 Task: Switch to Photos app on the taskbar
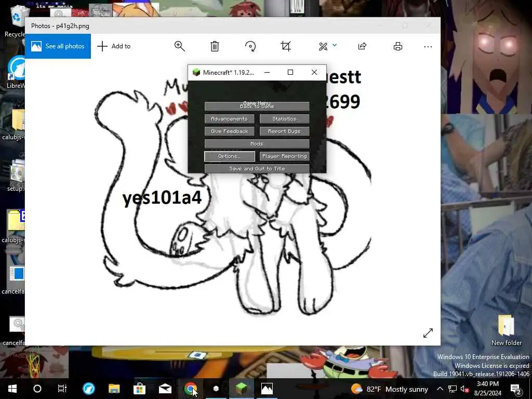[x=267, y=389]
